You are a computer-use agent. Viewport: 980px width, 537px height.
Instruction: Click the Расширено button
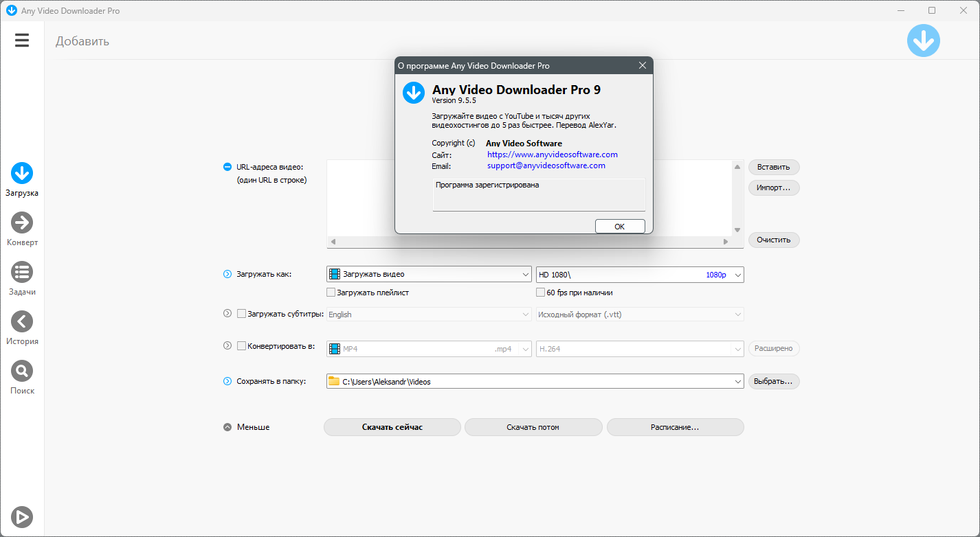click(774, 349)
